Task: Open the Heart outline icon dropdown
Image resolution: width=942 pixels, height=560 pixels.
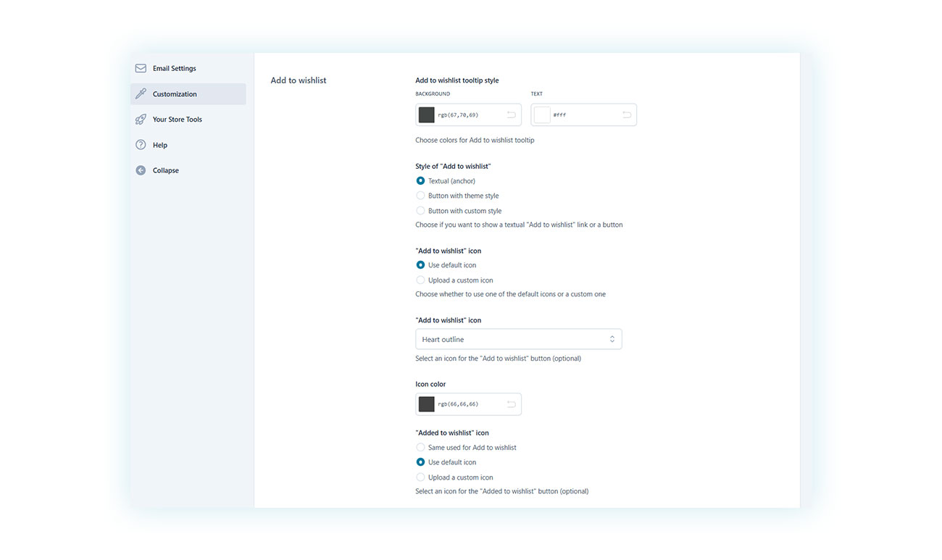Action: coord(518,339)
